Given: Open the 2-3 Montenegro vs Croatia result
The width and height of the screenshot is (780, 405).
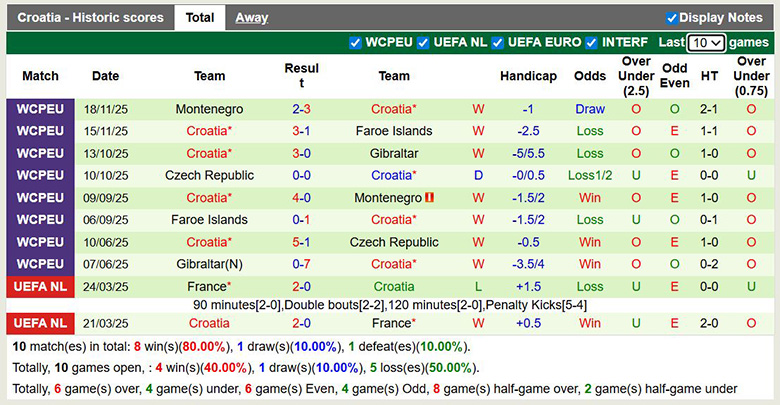Looking at the screenshot, I should 301,109.
